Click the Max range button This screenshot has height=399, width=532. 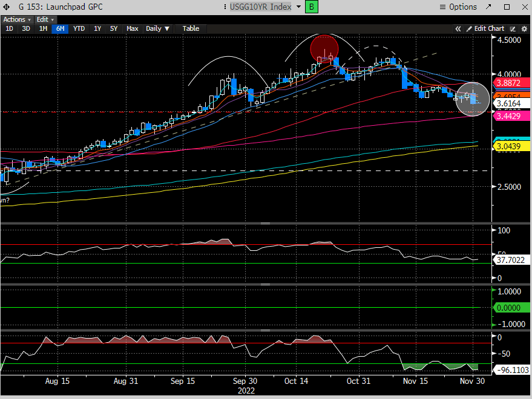click(x=133, y=28)
